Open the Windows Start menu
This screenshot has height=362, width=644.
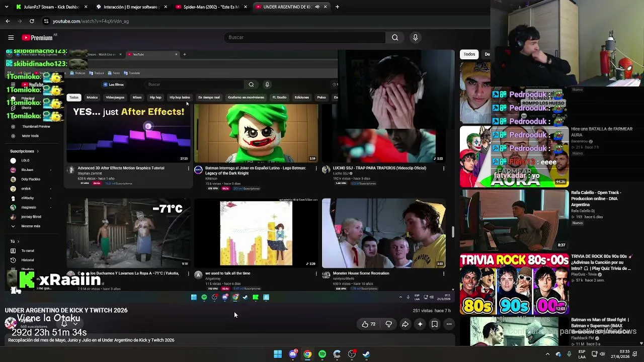(278, 354)
